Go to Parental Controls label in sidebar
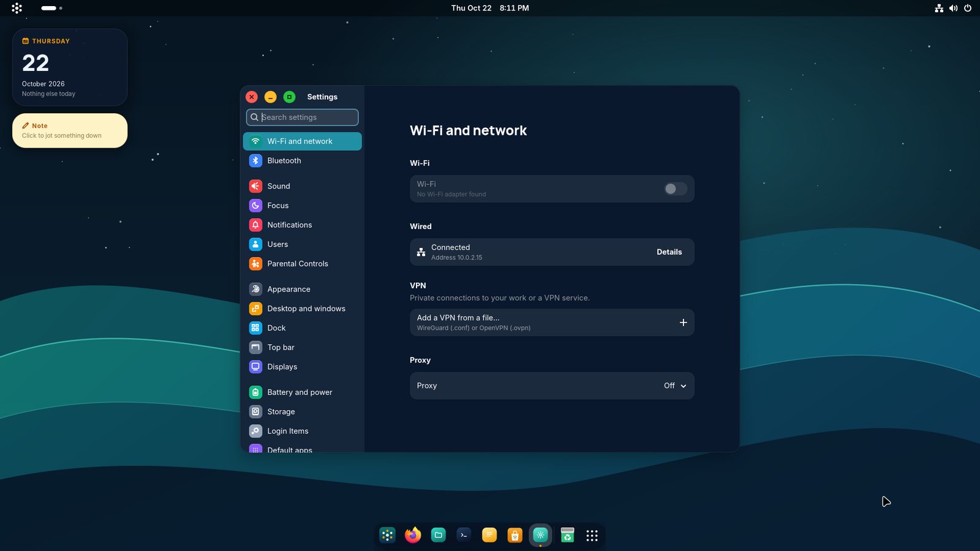980x551 pixels. point(298,264)
